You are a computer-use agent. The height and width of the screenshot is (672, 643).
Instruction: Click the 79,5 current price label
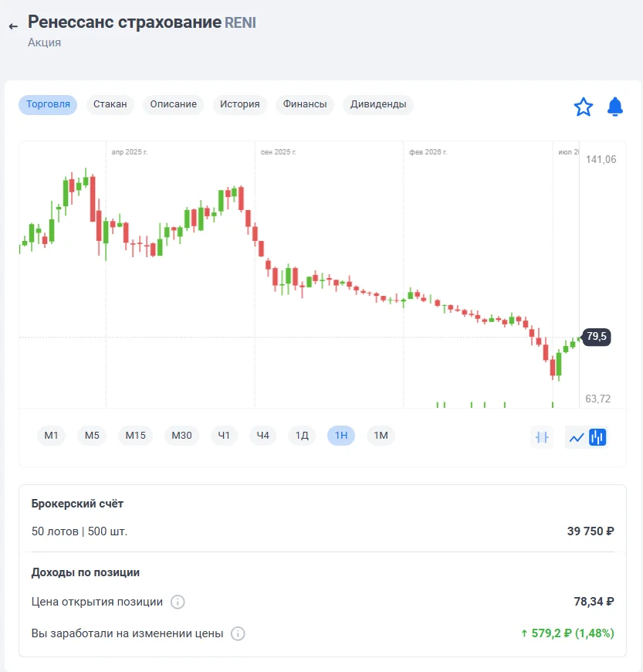(597, 337)
